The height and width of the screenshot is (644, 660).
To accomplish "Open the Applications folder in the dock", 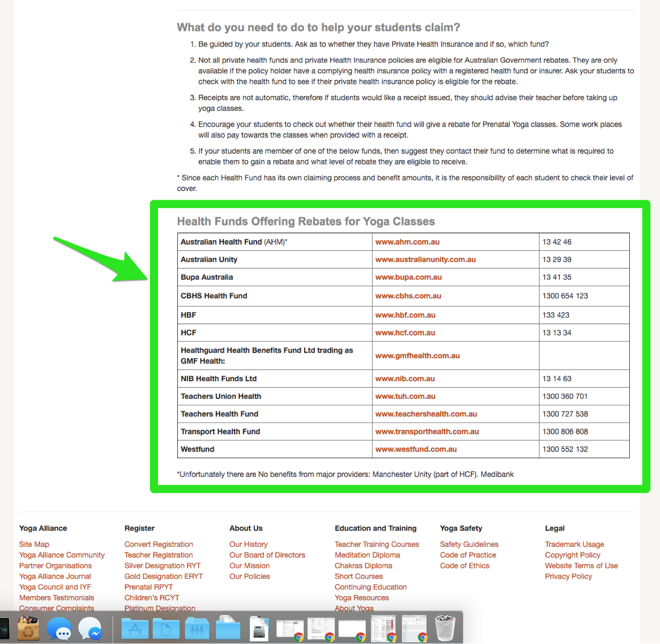I will [135, 629].
